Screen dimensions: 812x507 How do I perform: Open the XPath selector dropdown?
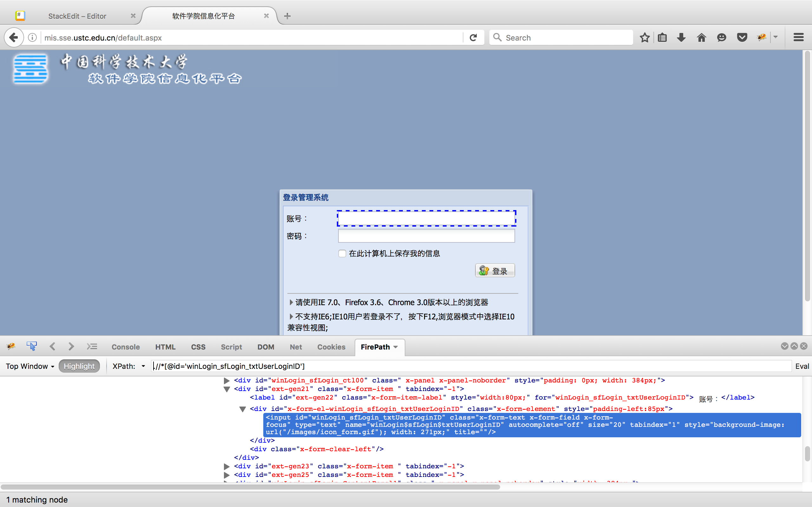pyautogui.click(x=144, y=366)
